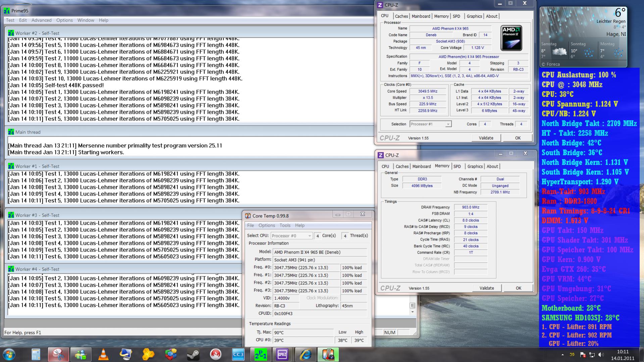Open the Window menu in Prime95
This screenshot has height=362, width=644.
pos(86,20)
